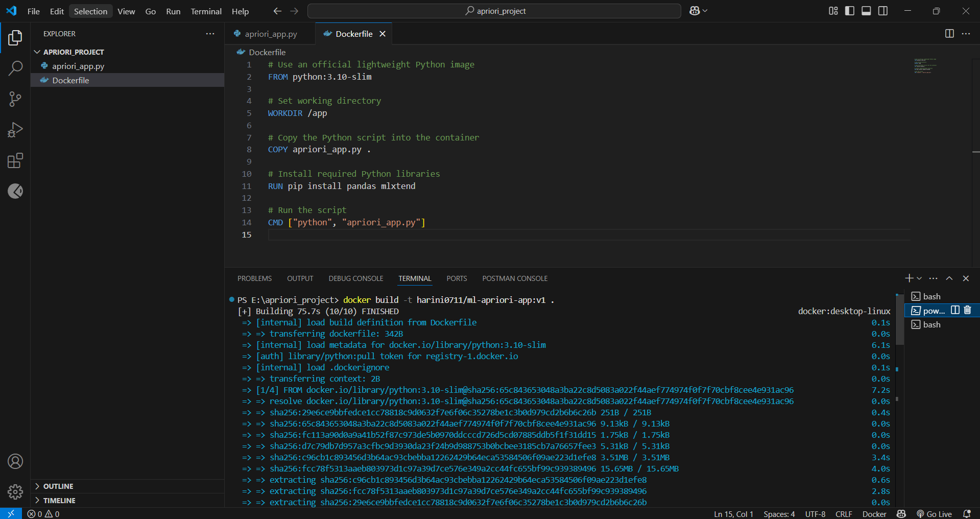Click the editor minimap preview

click(x=925, y=66)
